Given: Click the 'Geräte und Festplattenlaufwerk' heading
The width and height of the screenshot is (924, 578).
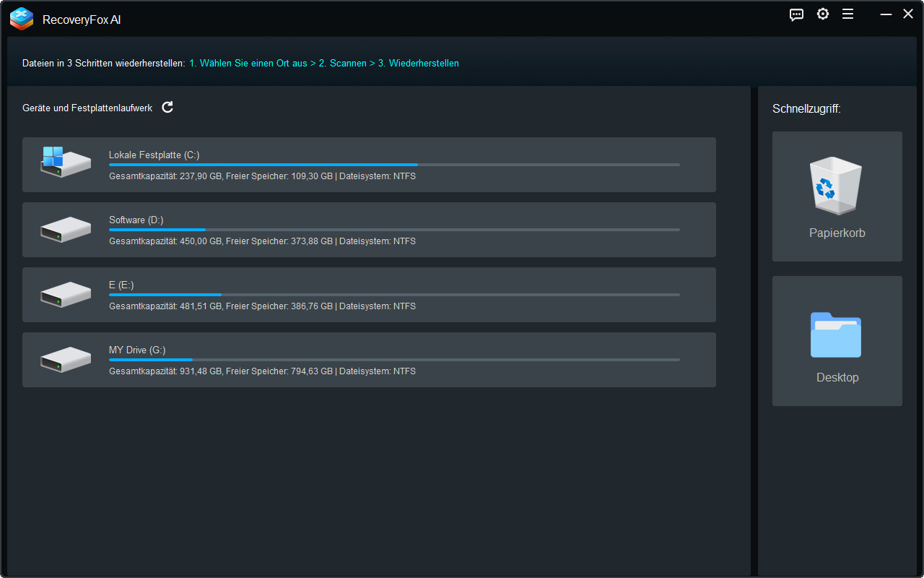Looking at the screenshot, I should click(x=87, y=108).
